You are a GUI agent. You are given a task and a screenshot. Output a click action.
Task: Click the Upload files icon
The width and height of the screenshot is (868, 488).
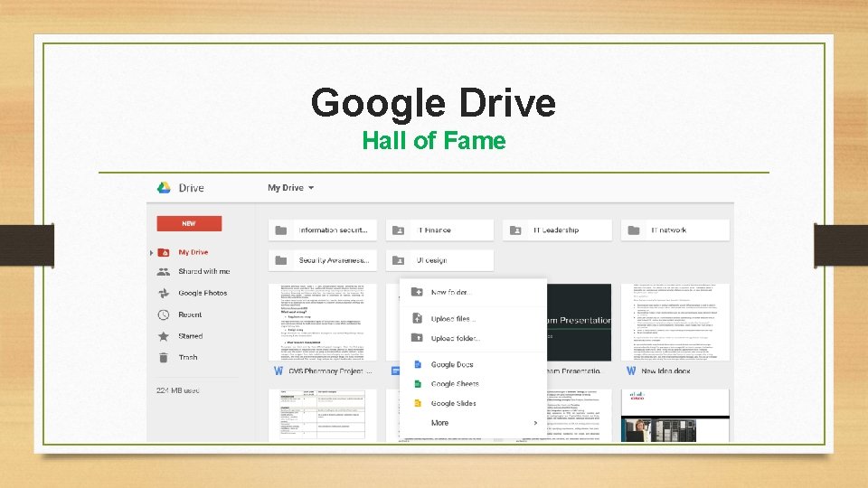click(418, 318)
